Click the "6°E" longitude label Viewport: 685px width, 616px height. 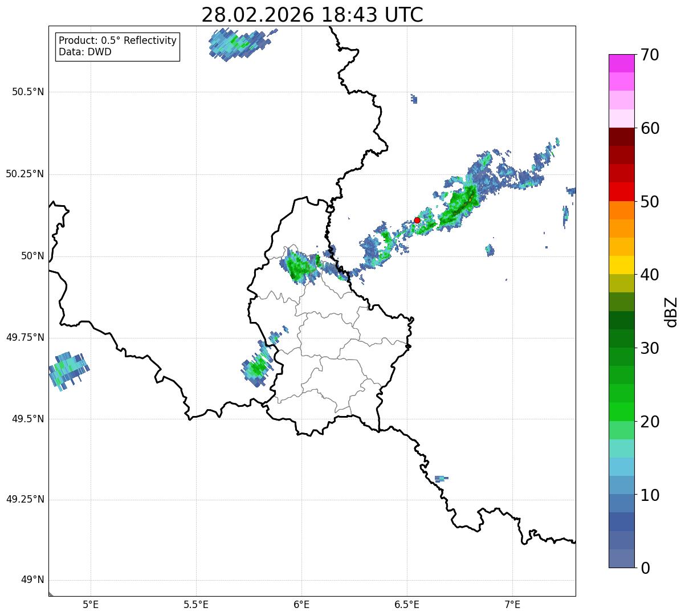[301, 605]
